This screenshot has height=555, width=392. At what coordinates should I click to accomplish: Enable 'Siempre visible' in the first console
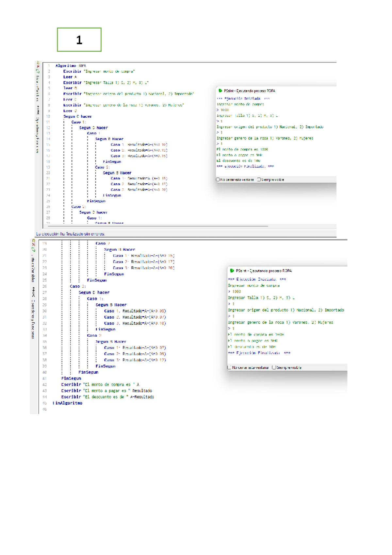259,179
